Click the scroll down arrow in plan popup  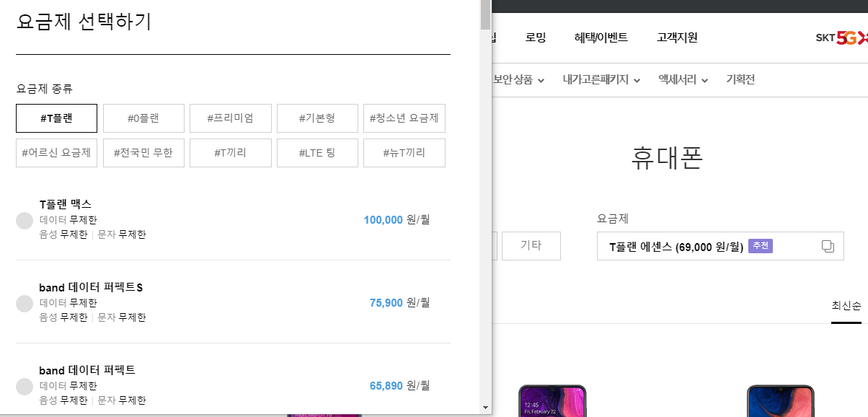click(486, 408)
